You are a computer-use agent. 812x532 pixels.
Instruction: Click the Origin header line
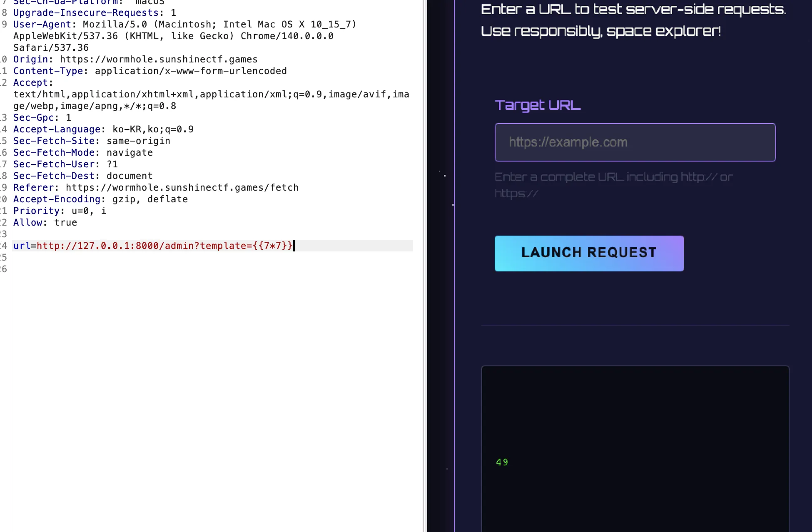(135, 60)
